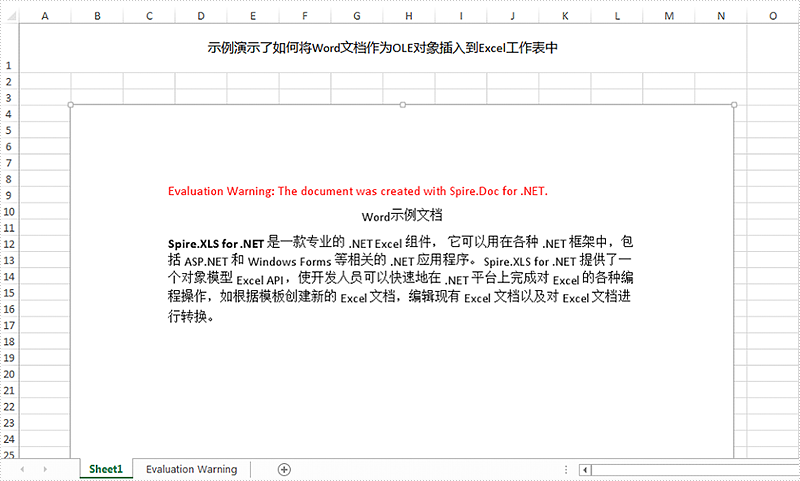Click the top-center OLE object resize handle
Viewport: 800px width, 481px height.
[402, 105]
